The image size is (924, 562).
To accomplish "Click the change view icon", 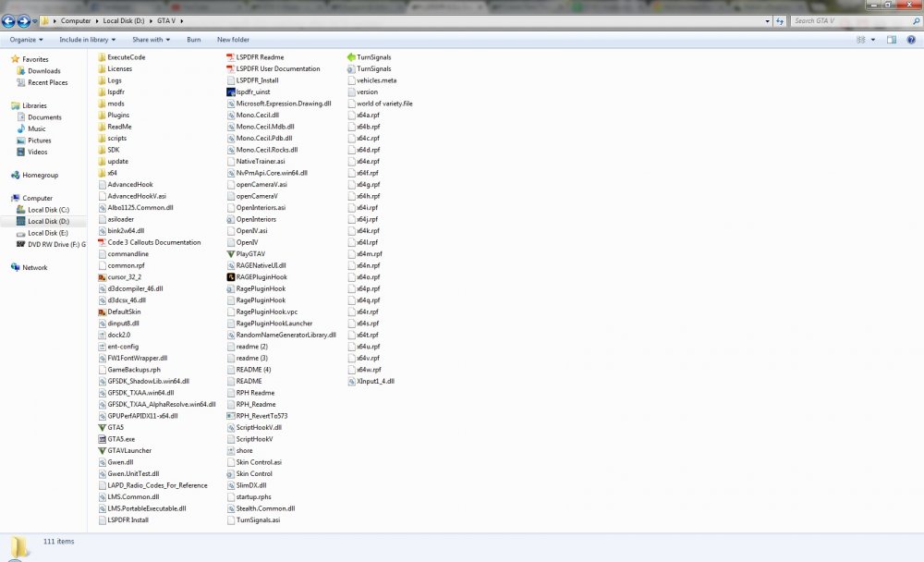I will (861, 40).
